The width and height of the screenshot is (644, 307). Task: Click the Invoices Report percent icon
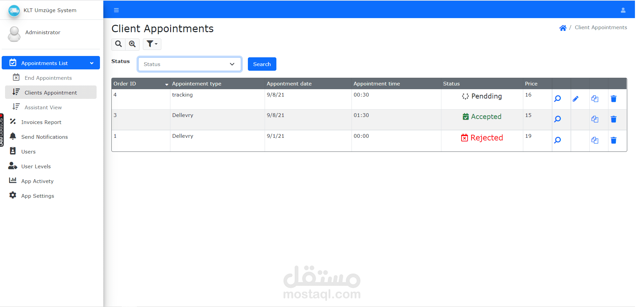click(x=13, y=121)
